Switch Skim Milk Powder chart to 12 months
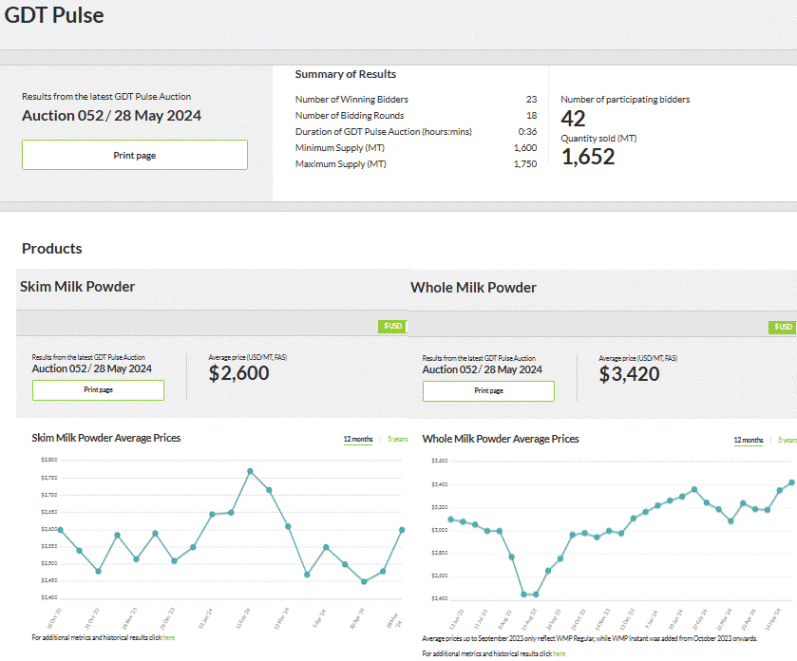 point(358,439)
